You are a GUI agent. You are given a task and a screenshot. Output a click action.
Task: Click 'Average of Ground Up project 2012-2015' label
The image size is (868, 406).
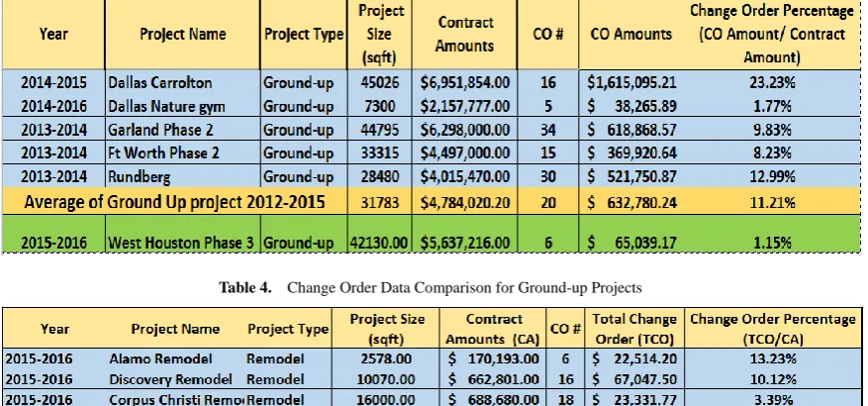(174, 202)
